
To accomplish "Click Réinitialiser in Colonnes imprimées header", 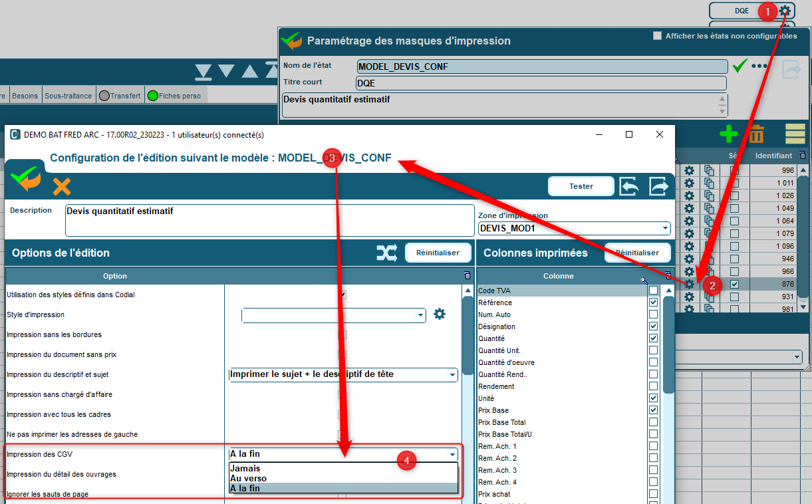I will (x=637, y=253).
